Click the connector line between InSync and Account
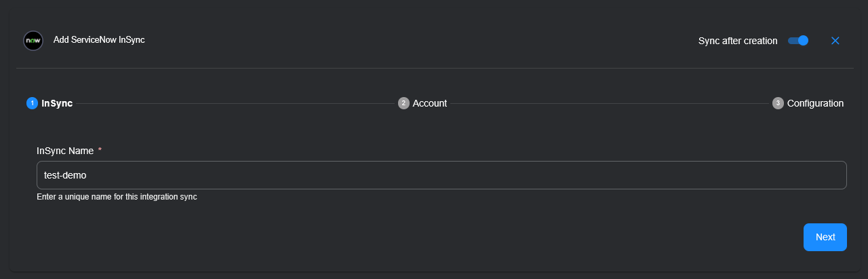868x279 pixels. [x=234, y=103]
